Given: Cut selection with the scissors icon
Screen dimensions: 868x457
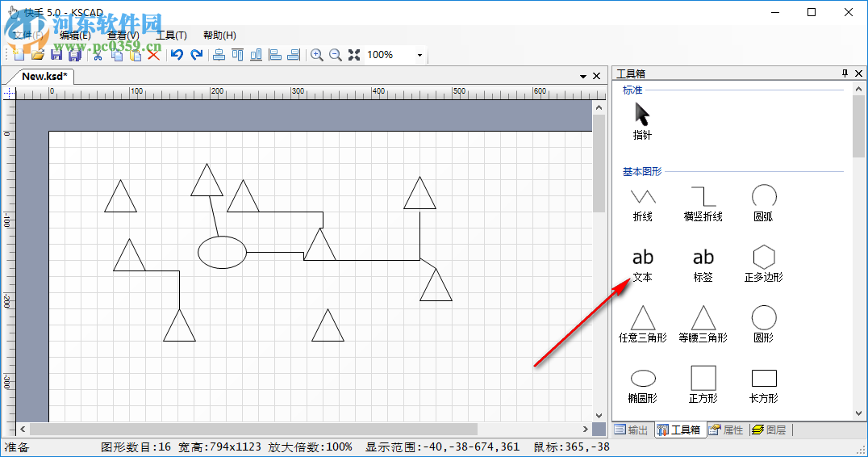Looking at the screenshot, I should (98, 54).
